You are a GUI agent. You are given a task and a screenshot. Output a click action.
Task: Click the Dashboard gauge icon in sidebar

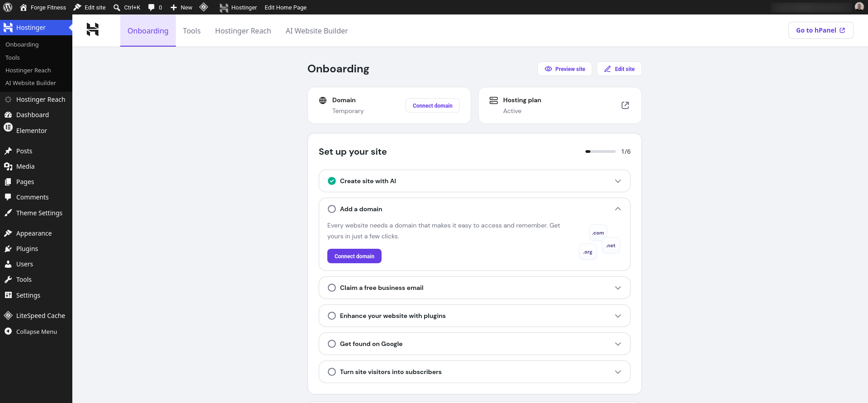click(8, 115)
